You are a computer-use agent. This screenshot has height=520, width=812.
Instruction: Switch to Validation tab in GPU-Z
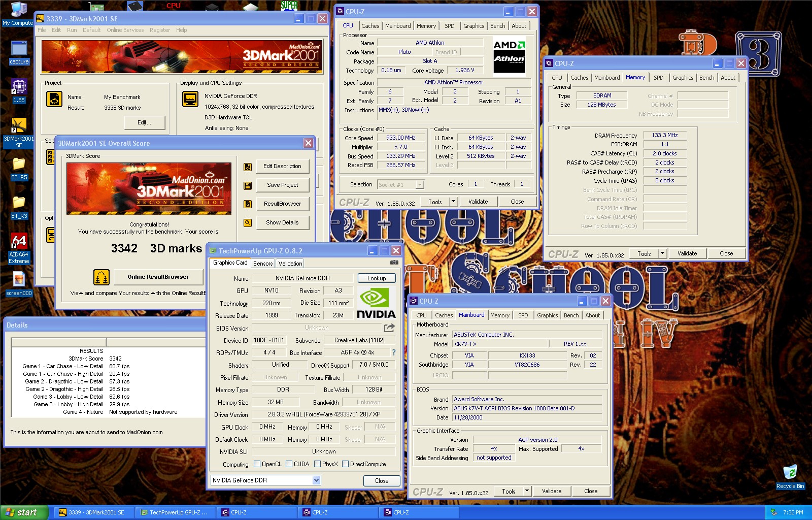pos(290,264)
